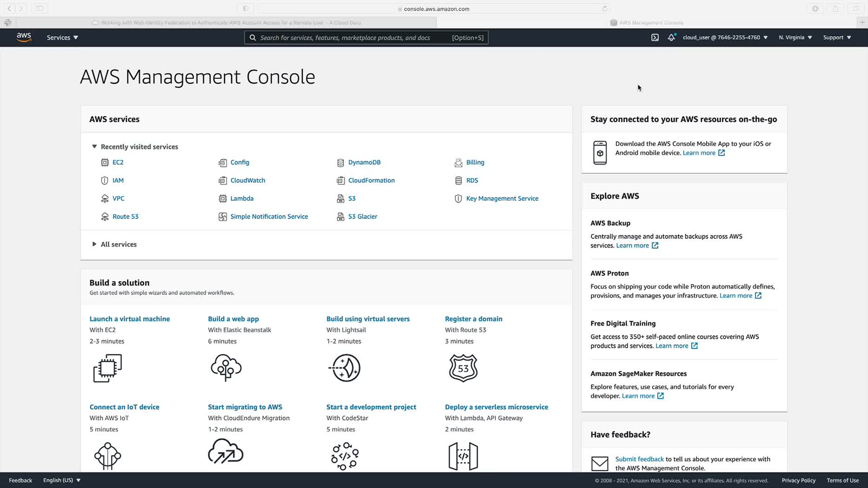The width and height of the screenshot is (868, 488).
Task: Click the browser address bar
Action: pos(434,8)
